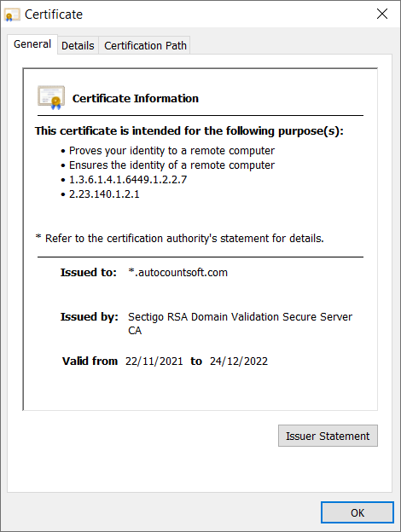Click the *.autocountsoft.com issued-to value
Viewport: 401px width, 532px height.
[x=178, y=273]
